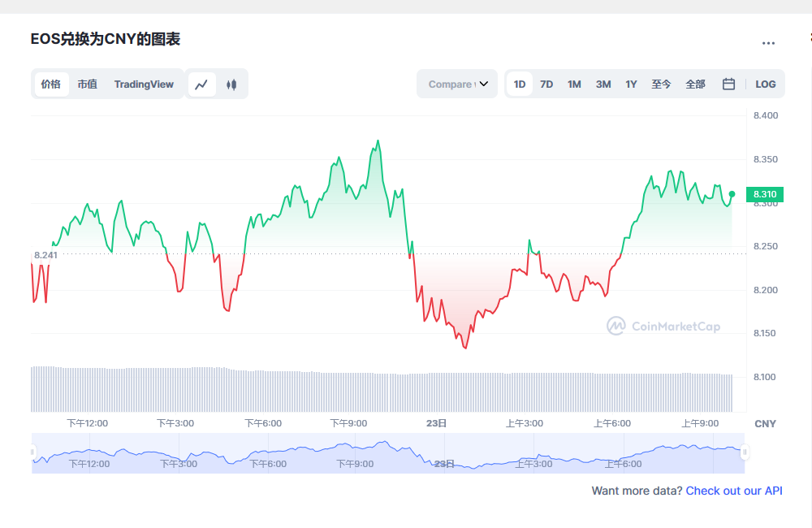Viewport: 812px width, 528px height.
Task: Switch to line chart view icon
Action: tap(202, 84)
